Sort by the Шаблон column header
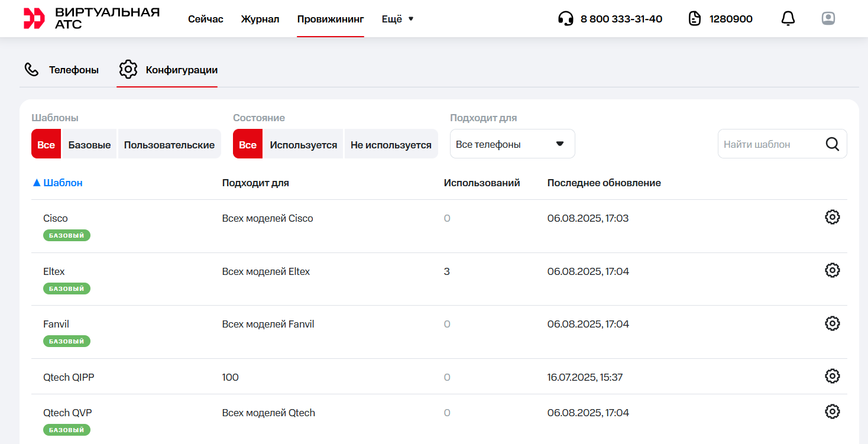Viewport: 868px width, 444px height. click(x=63, y=183)
